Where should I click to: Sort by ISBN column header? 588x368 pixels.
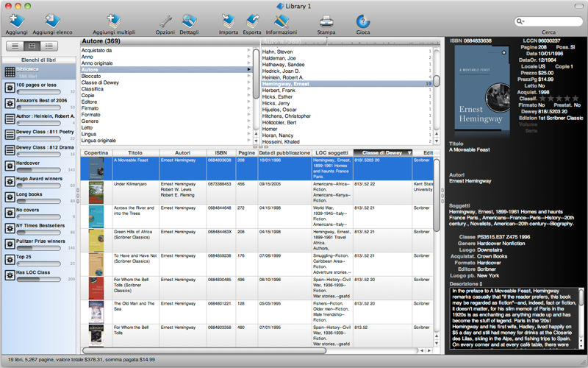pyautogui.click(x=221, y=153)
